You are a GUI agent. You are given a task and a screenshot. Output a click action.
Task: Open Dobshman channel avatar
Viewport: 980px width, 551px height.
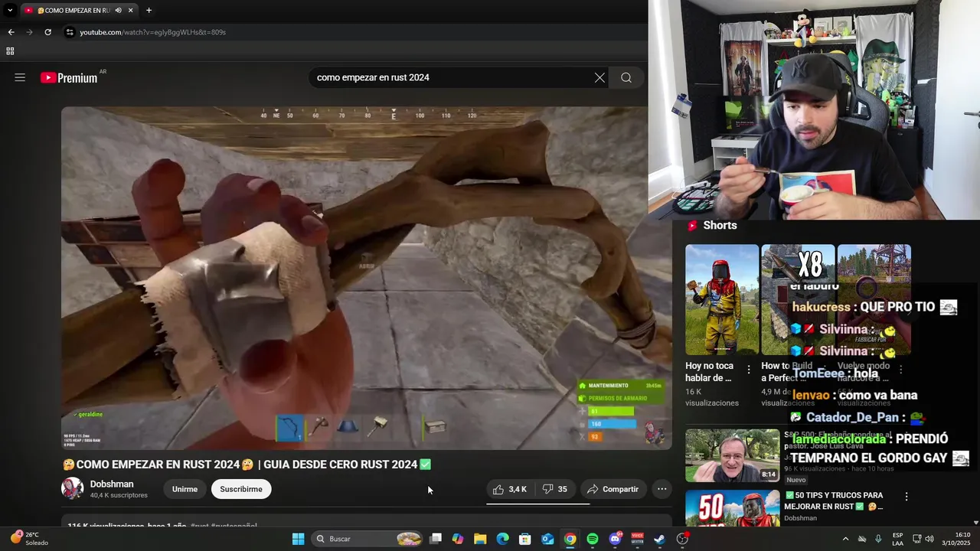(x=73, y=488)
